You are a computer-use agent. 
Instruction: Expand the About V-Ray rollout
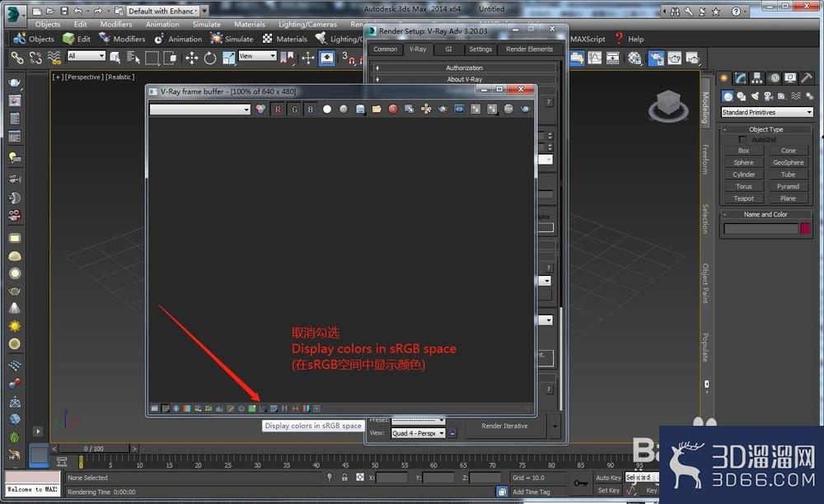(464, 79)
